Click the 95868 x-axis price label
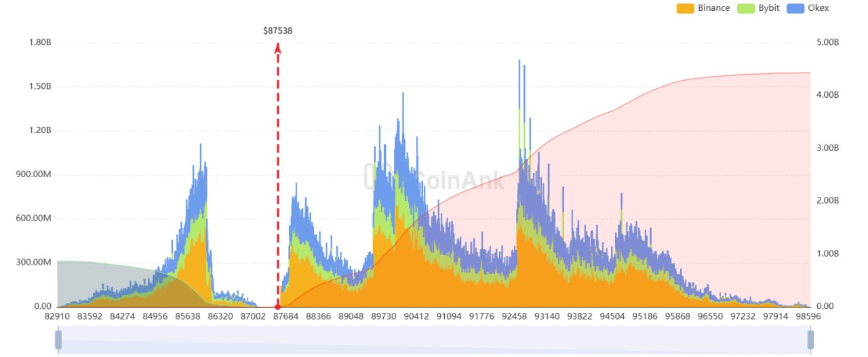868x357 pixels. (677, 316)
